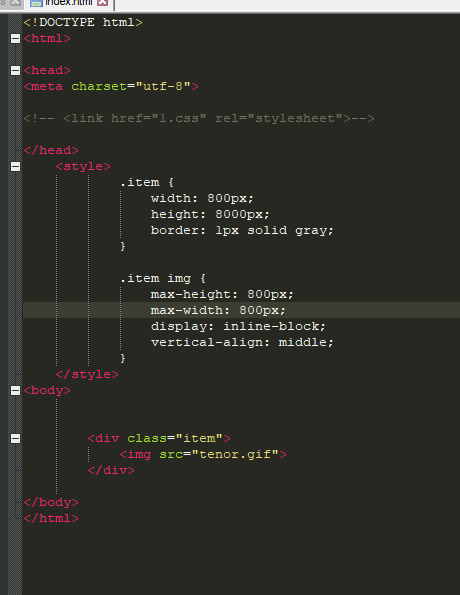Click the ".item {" selector line
This screenshot has width=460, height=595.
147,183
